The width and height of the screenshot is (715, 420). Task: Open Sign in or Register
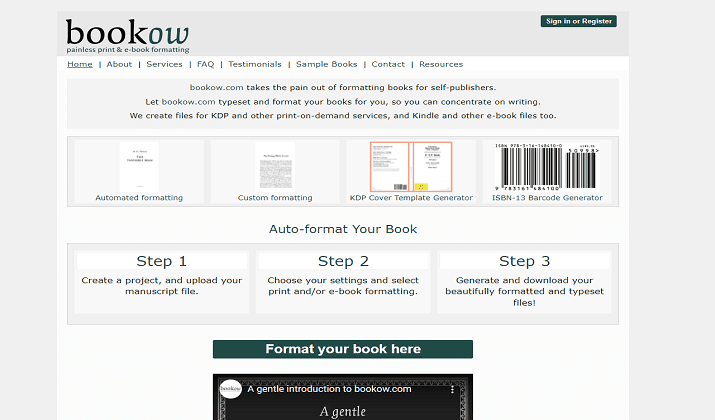click(x=579, y=21)
